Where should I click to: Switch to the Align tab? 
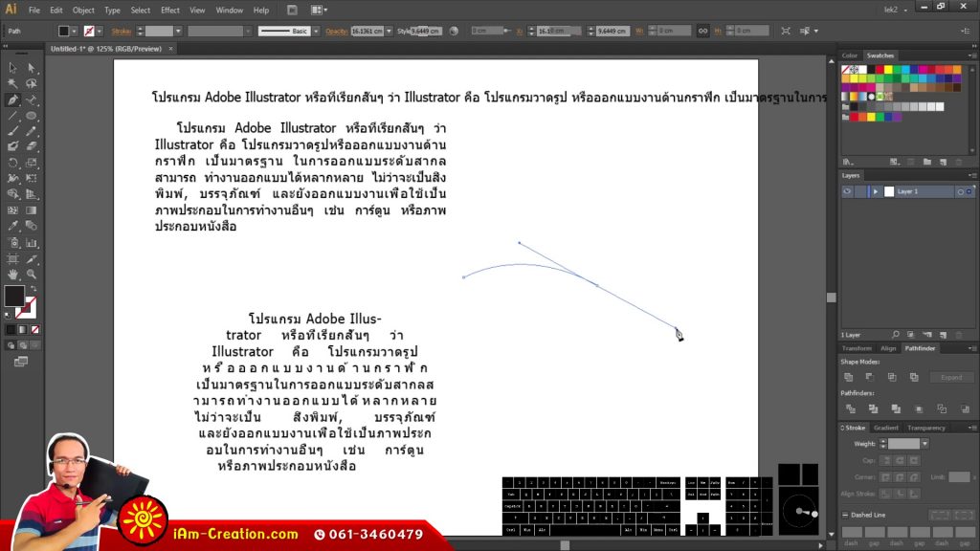[888, 348]
